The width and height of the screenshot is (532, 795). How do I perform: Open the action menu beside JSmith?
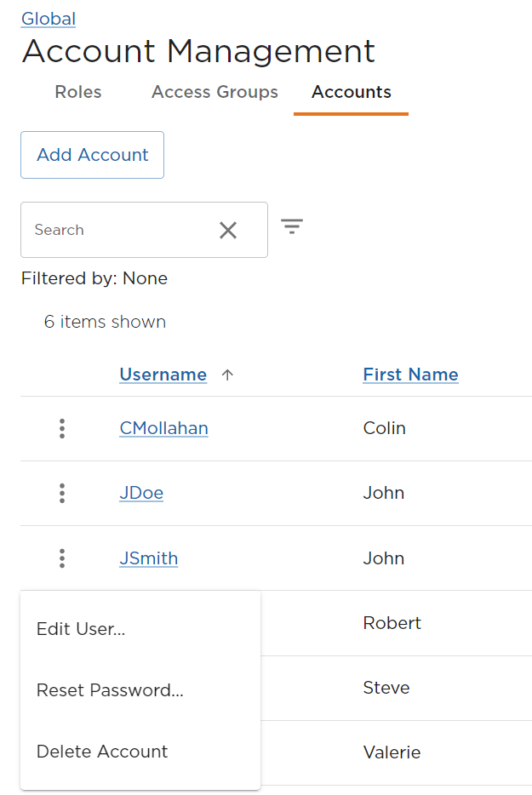pyautogui.click(x=61, y=558)
